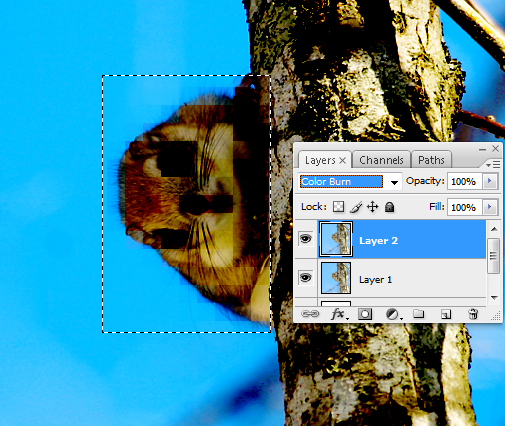Click the layers list scrollbar thumb

click(494, 256)
